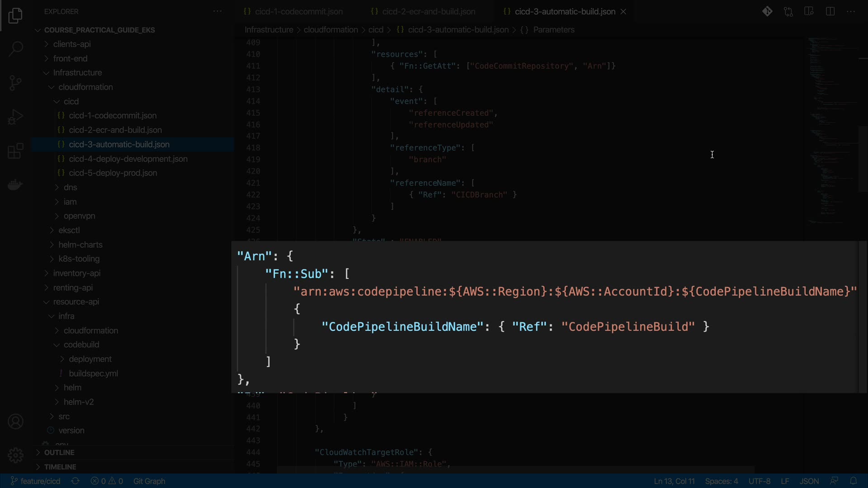This screenshot has width=868, height=488.
Task: Expand the OUTLINE section
Action: click(x=59, y=452)
